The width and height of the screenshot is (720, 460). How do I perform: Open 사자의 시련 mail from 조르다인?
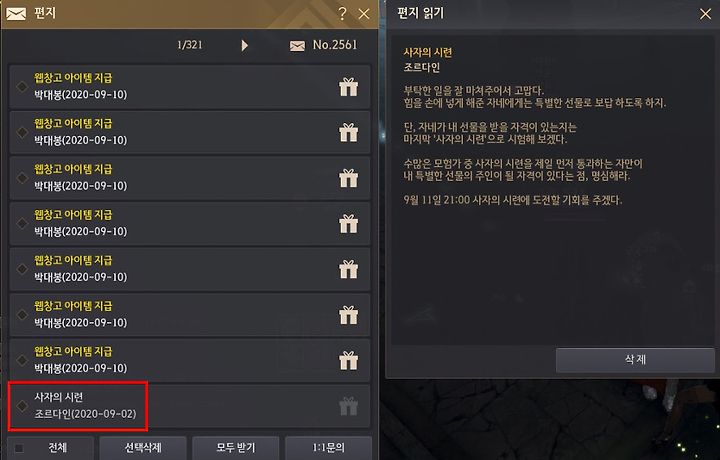pos(190,406)
